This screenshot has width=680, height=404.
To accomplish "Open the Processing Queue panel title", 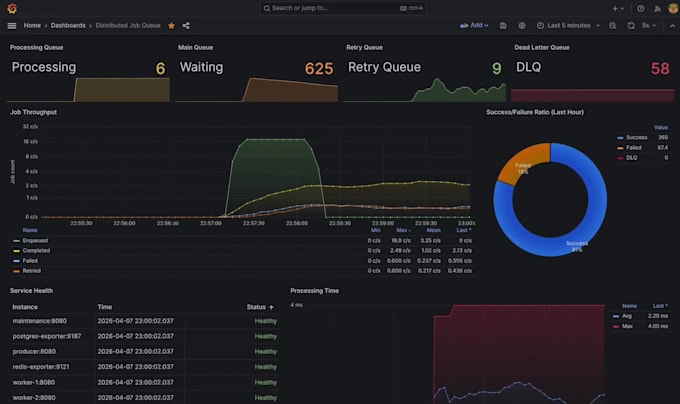I will click(x=36, y=47).
